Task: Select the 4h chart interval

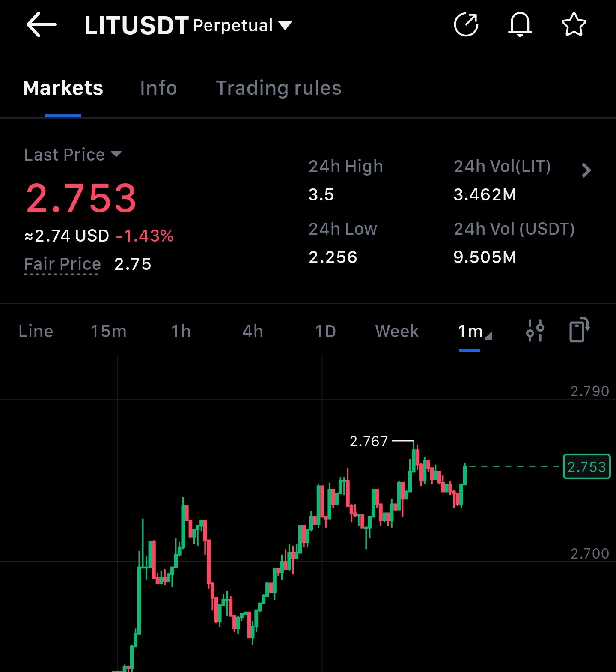Action: 253,332
